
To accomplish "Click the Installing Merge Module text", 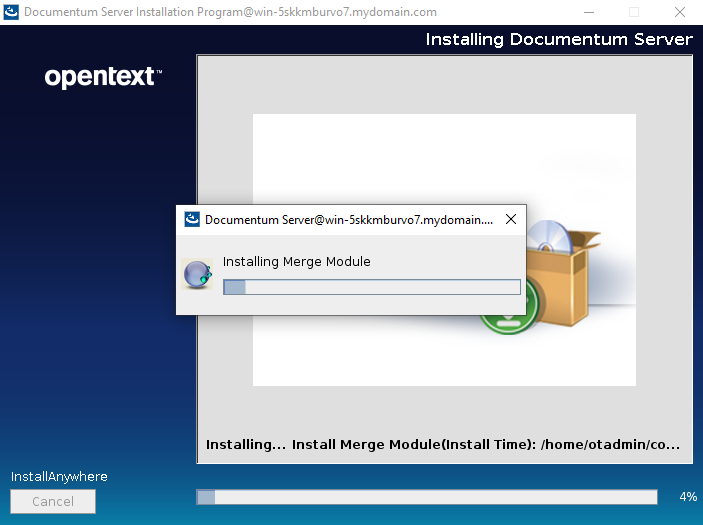I will tap(296, 262).
